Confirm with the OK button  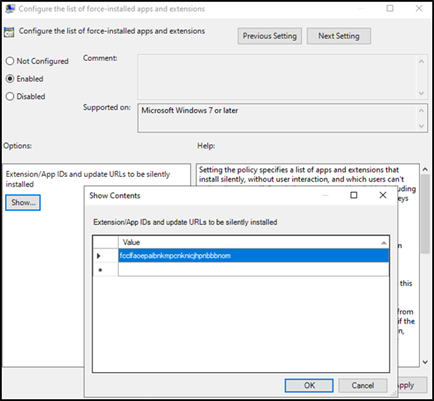[x=309, y=385]
